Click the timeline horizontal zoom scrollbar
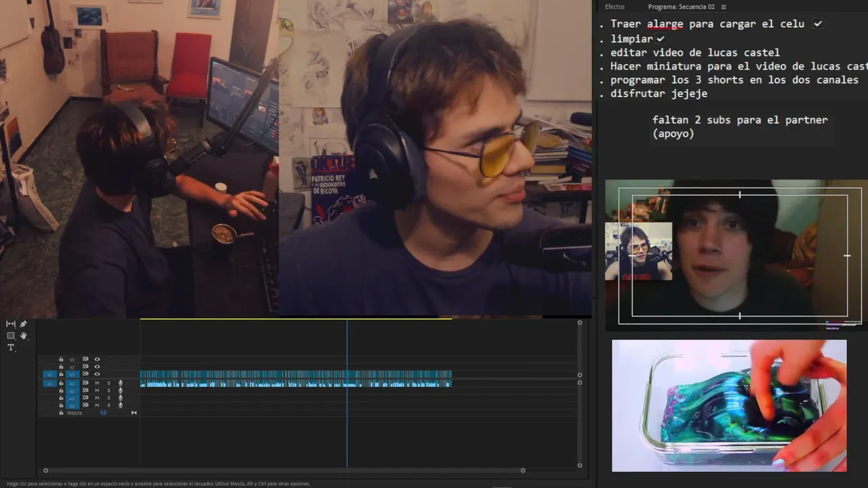Screen dimensions: 868x488 (x=284, y=470)
